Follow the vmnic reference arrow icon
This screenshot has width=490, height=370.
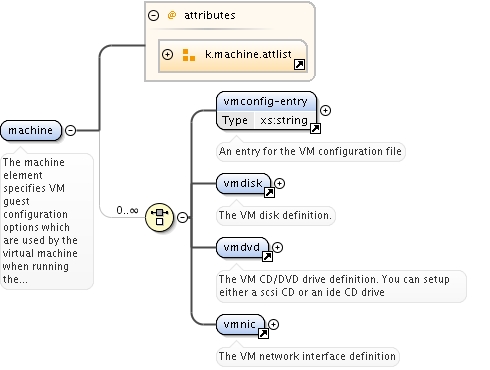click(x=263, y=333)
